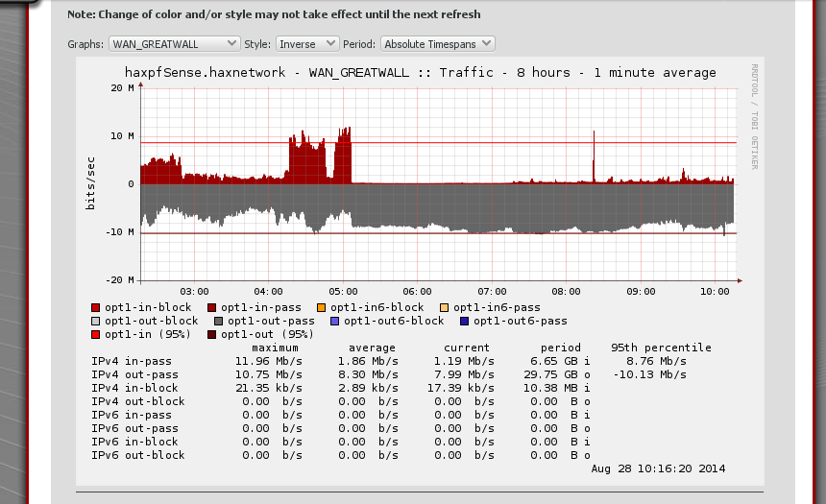The width and height of the screenshot is (826, 504).
Task: Click the opt1-in6-block orange legend swatch
Action: (322, 307)
